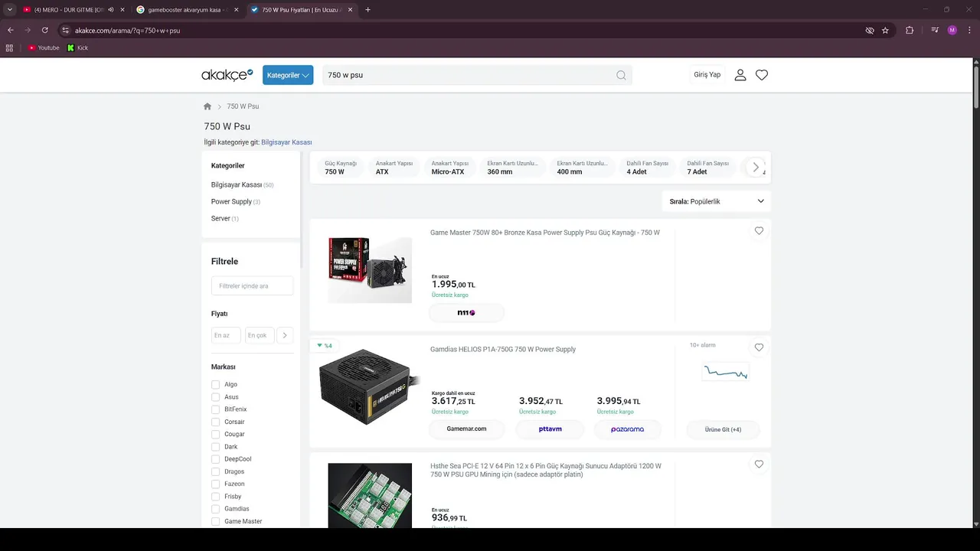
Task: Check the Corsair brand filter
Action: pos(215,422)
